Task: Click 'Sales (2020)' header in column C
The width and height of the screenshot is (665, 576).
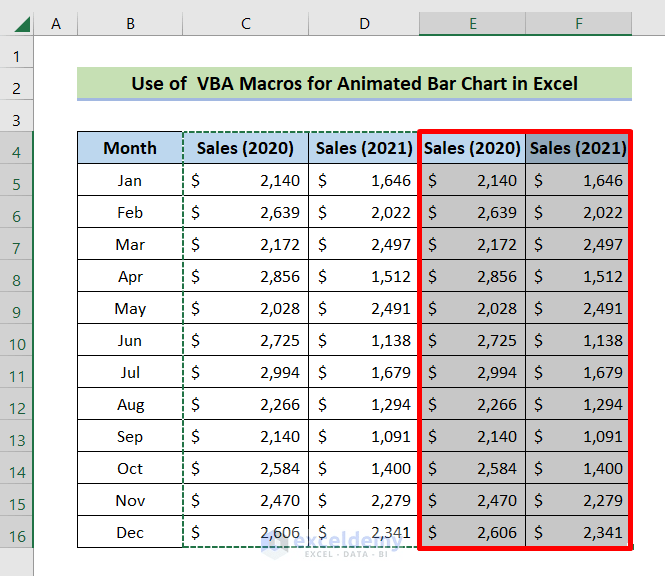Action: pyautogui.click(x=246, y=148)
